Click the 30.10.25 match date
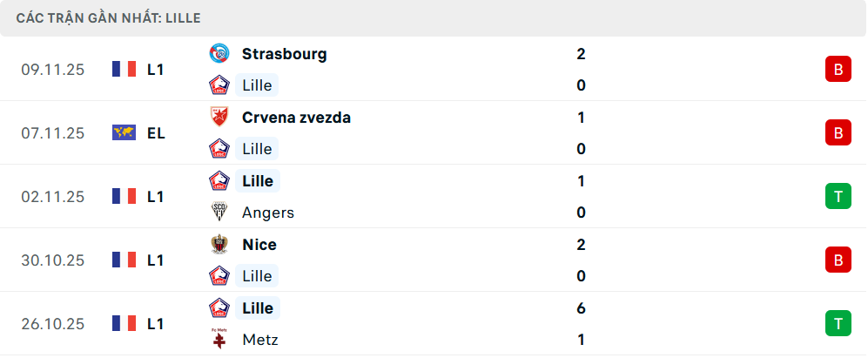The image size is (868, 358). point(53,260)
